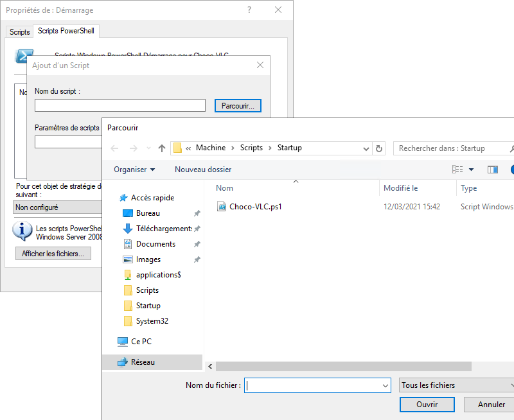Toggle the preview pane icon
Viewport: 514px width, 420px height.
point(492,170)
